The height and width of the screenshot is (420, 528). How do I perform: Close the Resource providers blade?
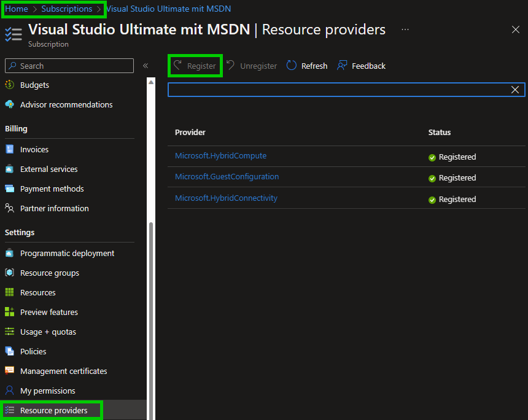pos(516,29)
